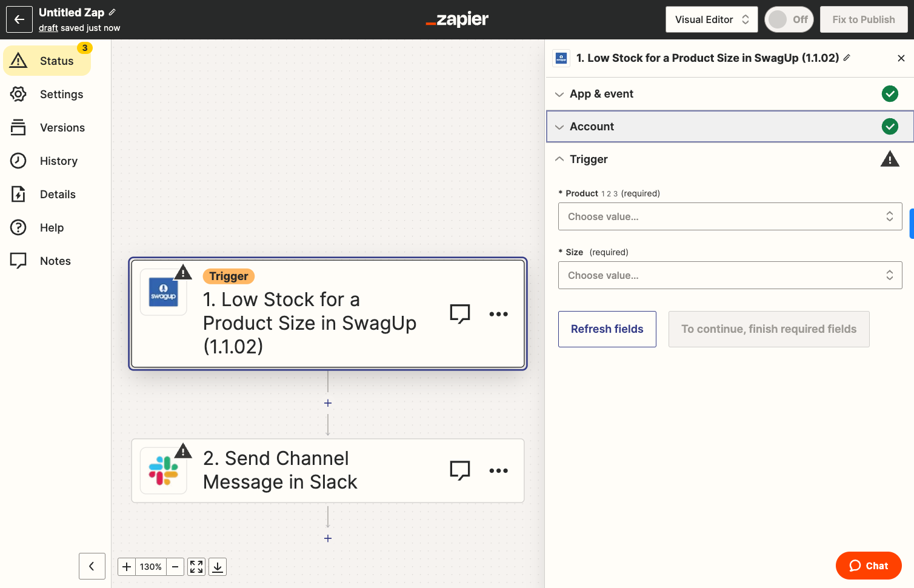Open Versions in the sidebar
This screenshot has width=914, height=588.
point(47,127)
